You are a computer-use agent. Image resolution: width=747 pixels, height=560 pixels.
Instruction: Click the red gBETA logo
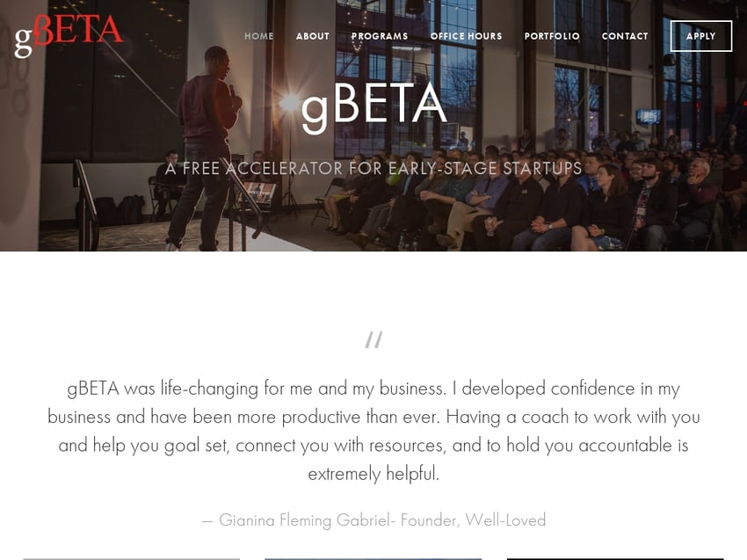pos(69,36)
